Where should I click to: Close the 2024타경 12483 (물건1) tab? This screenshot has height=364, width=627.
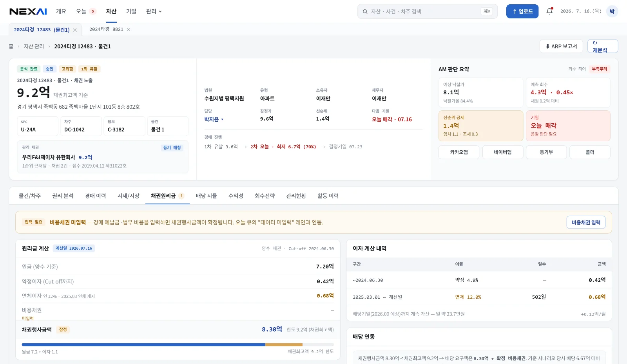[75, 30]
